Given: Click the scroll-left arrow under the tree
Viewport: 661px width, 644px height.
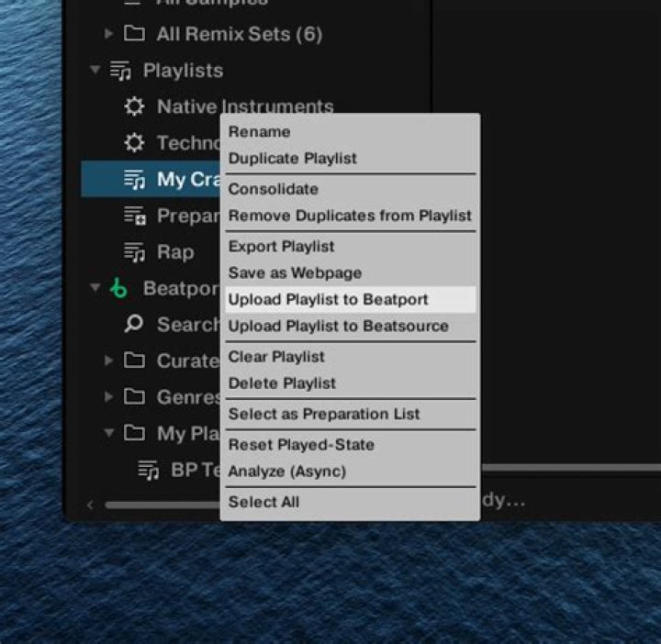Looking at the screenshot, I should click(x=90, y=505).
